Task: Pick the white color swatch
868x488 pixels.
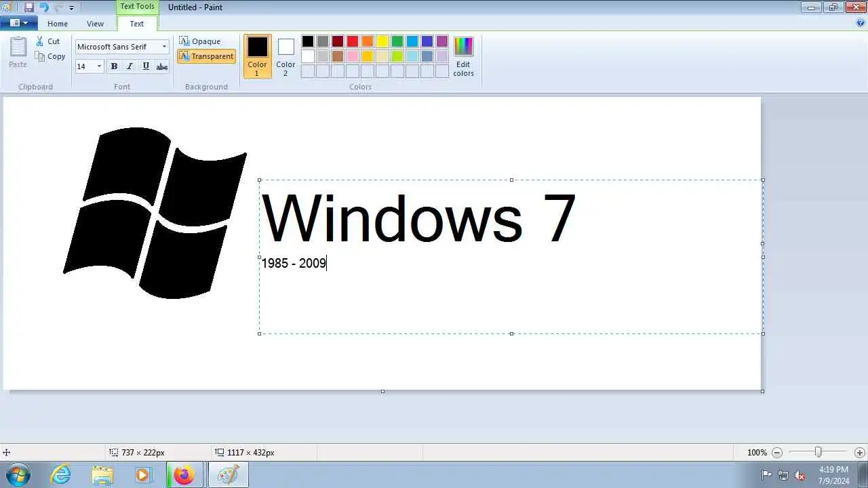Action: (x=308, y=56)
